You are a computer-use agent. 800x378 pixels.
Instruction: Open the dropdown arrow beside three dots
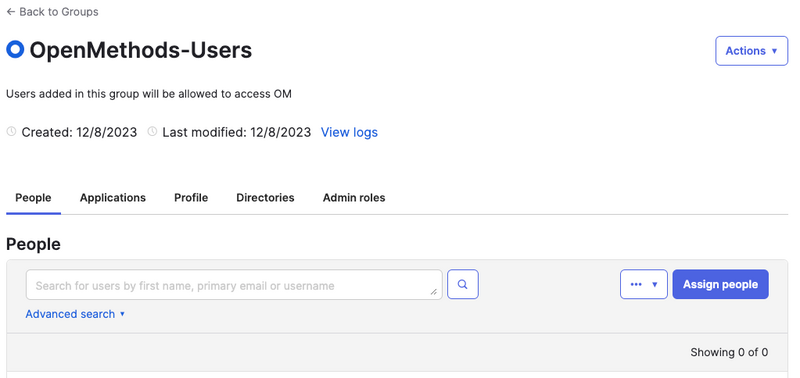click(655, 285)
